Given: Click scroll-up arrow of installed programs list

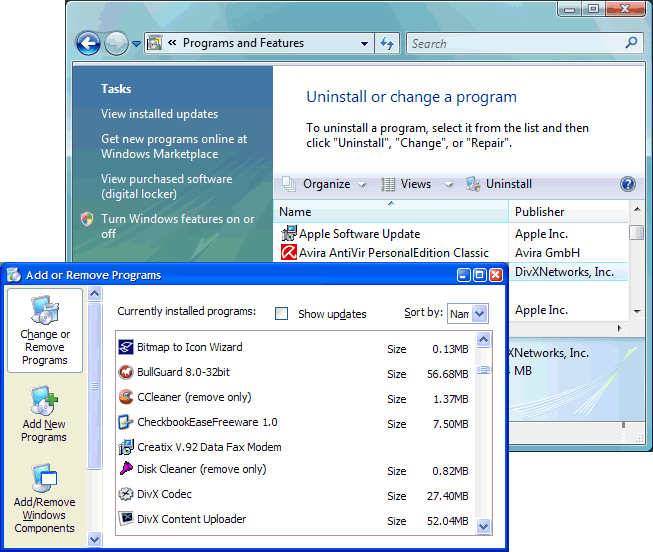Looking at the screenshot, I should 484,340.
